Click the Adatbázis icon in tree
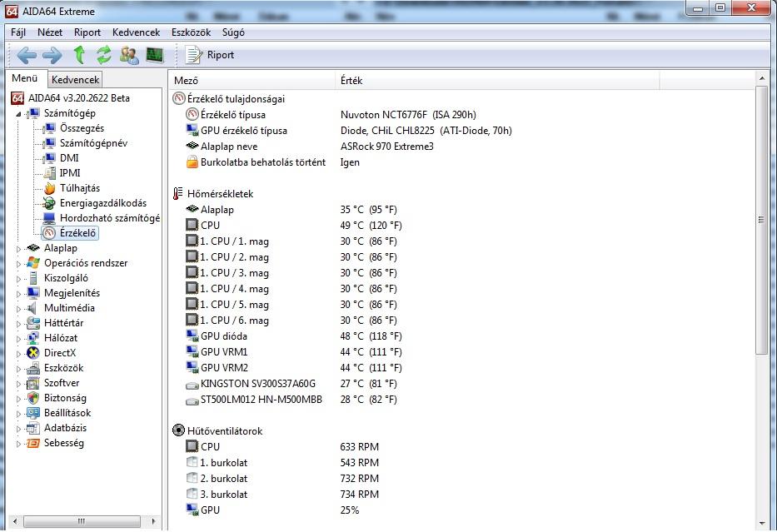The height and width of the screenshot is (532, 777). [33, 428]
